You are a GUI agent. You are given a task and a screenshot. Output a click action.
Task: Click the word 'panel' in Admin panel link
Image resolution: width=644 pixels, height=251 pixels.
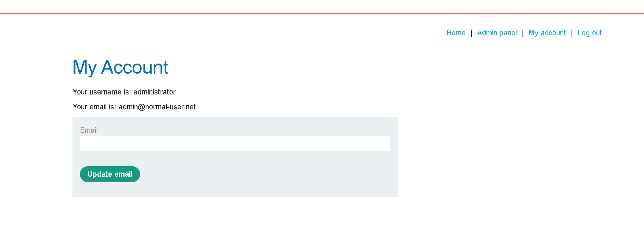(508, 33)
